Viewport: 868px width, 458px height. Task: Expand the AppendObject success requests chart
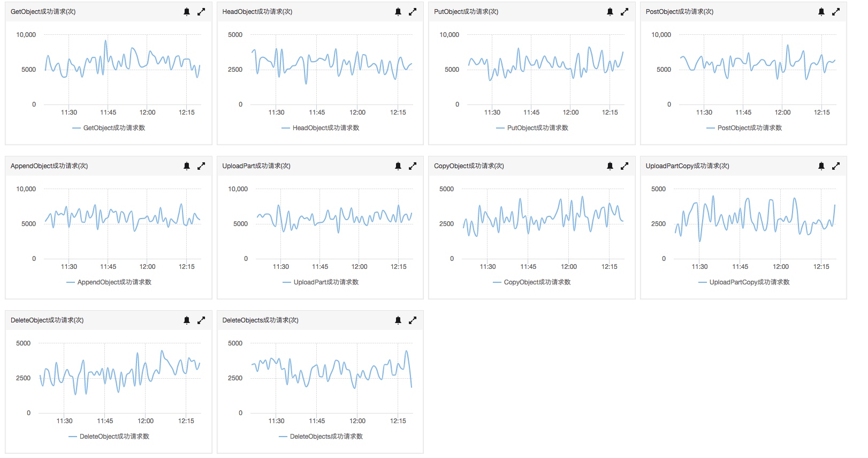(201, 166)
